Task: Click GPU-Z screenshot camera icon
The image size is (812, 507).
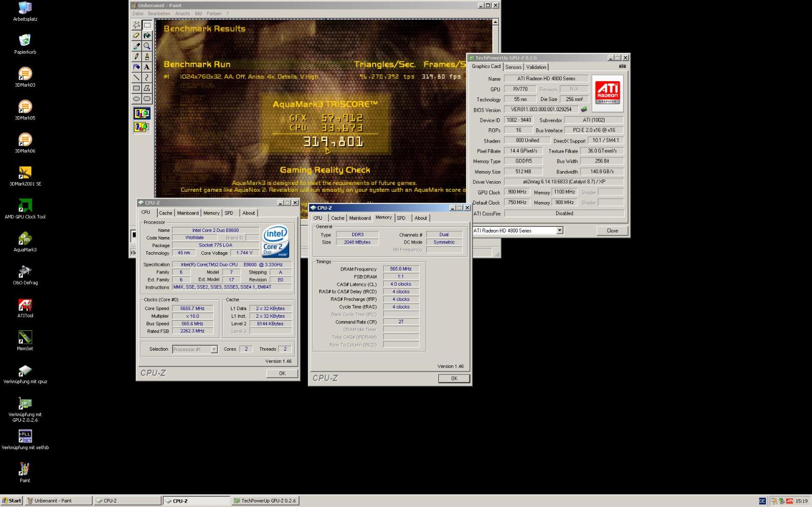Action: click(622, 66)
